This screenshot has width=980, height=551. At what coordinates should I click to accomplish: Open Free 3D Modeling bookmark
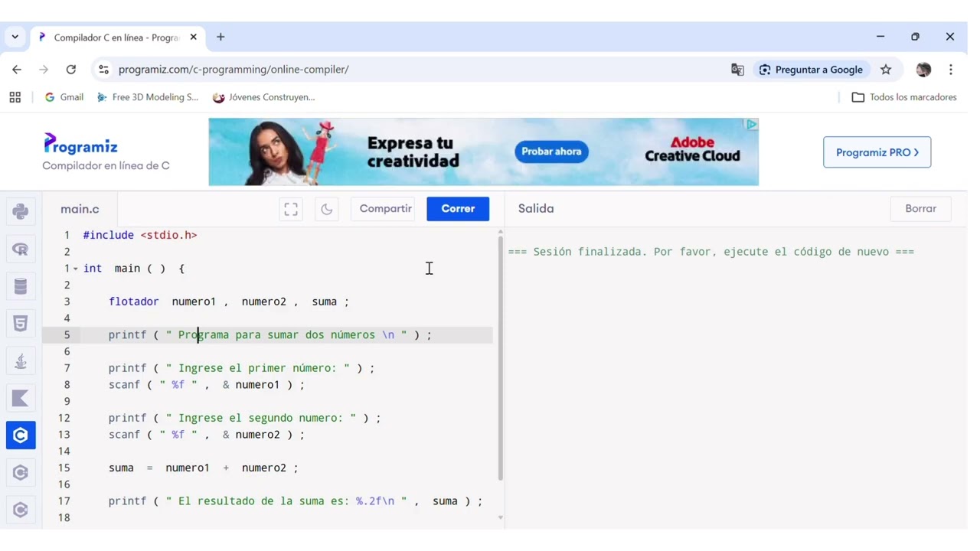pyautogui.click(x=148, y=97)
